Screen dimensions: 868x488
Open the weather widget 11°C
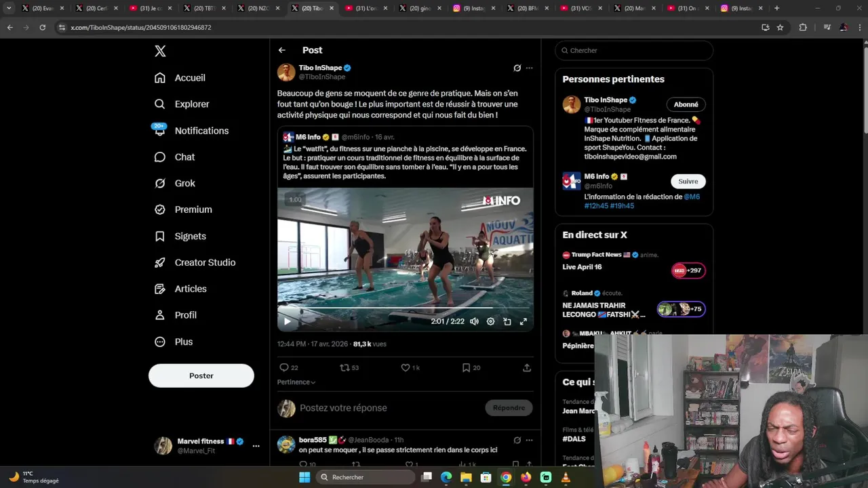[34, 477]
